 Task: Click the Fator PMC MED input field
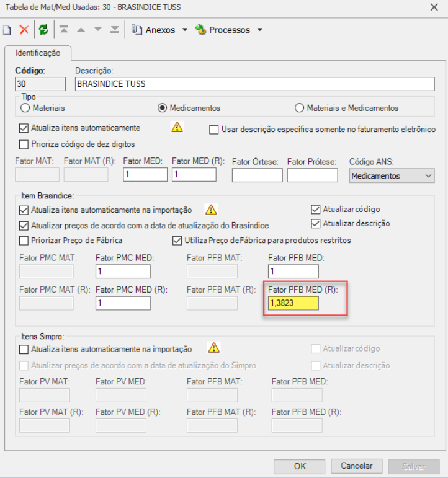tap(123, 272)
